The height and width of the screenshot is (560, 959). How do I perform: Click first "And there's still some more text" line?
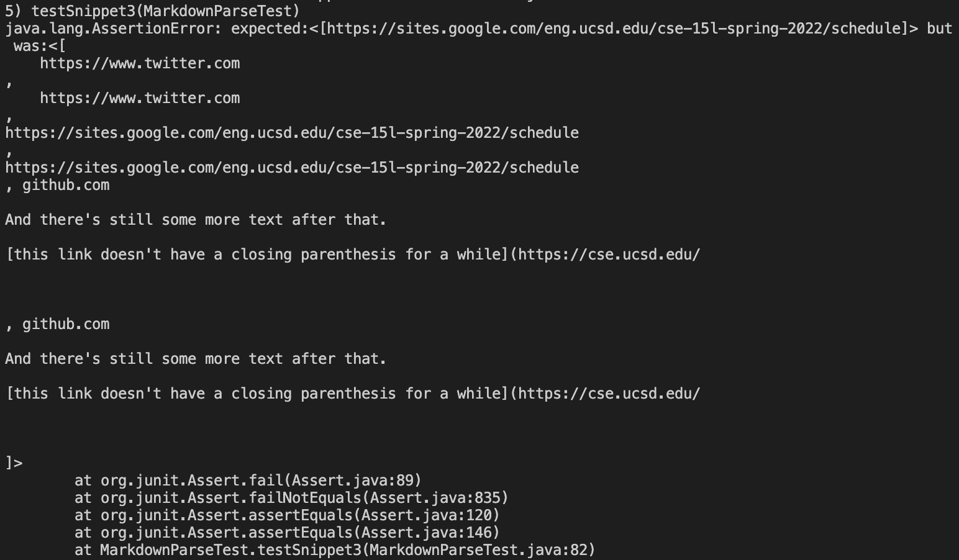[196, 220]
